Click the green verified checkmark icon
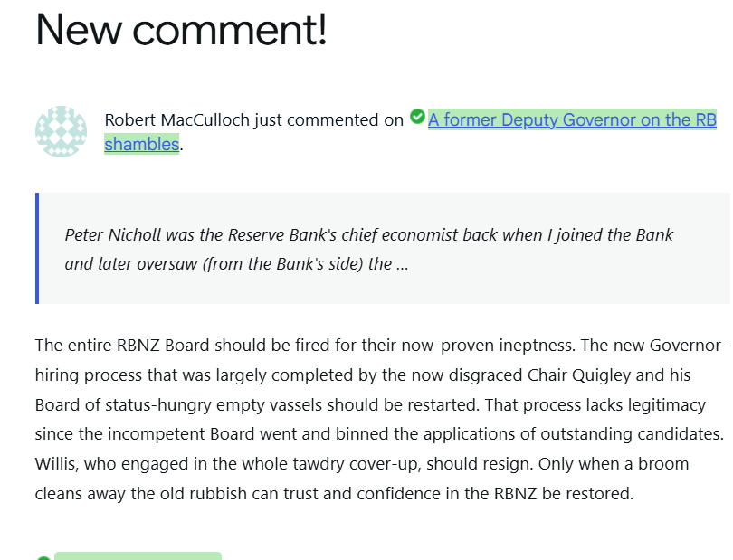The image size is (733, 560). coord(417,117)
